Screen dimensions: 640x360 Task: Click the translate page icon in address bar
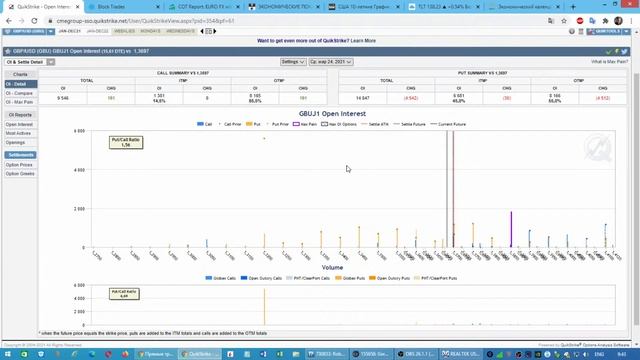551,21
